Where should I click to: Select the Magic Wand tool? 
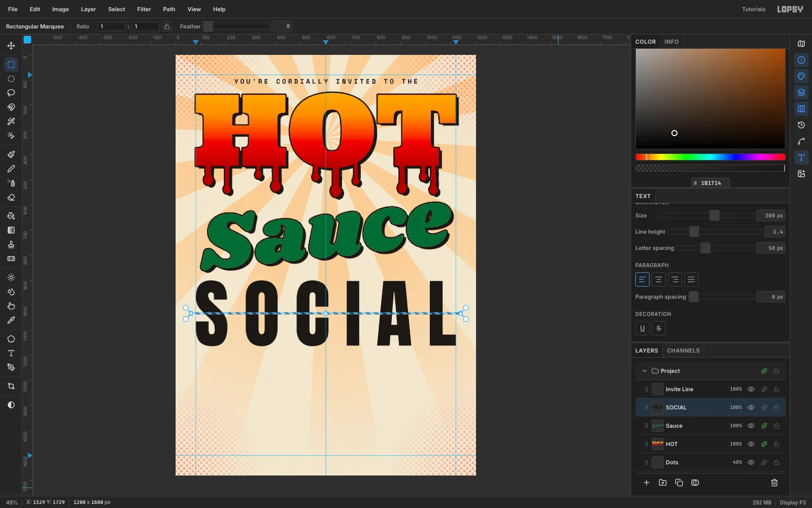(11, 121)
